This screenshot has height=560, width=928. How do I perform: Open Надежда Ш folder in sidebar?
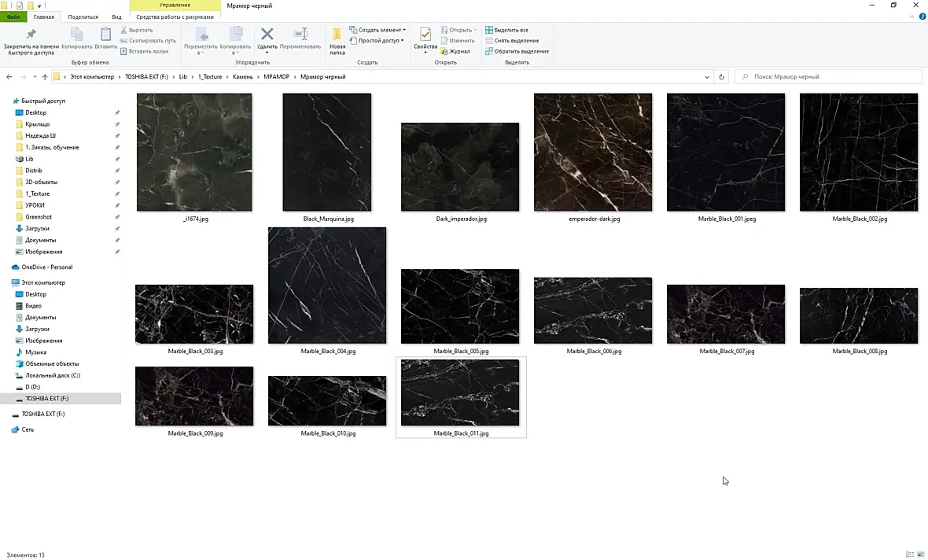coord(40,135)
